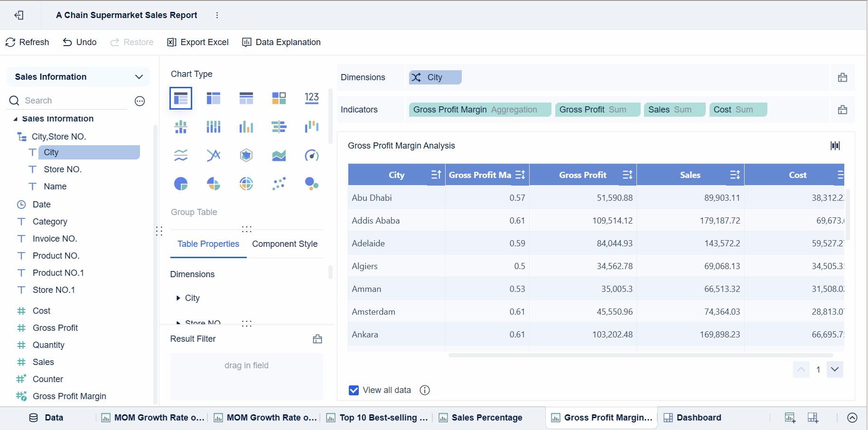
Task: Click the Search field in the field list
Action: pos(71,101)
